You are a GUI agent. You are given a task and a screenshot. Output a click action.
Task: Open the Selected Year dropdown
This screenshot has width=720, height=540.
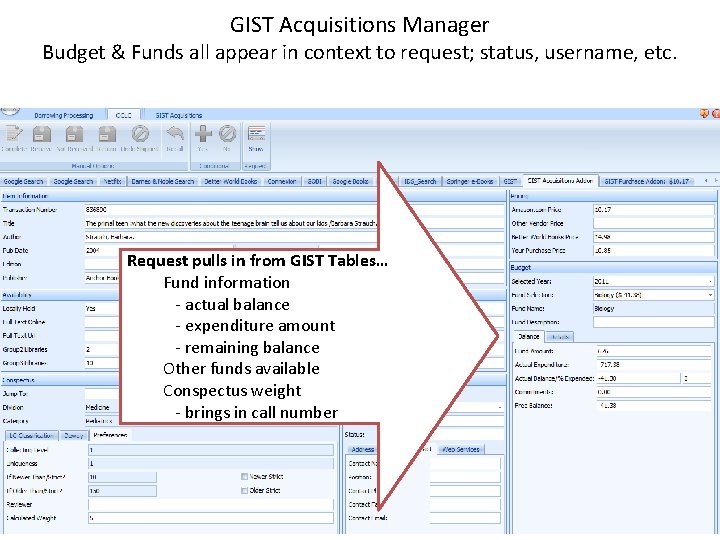pyautogui.click(x=710, y=281)
